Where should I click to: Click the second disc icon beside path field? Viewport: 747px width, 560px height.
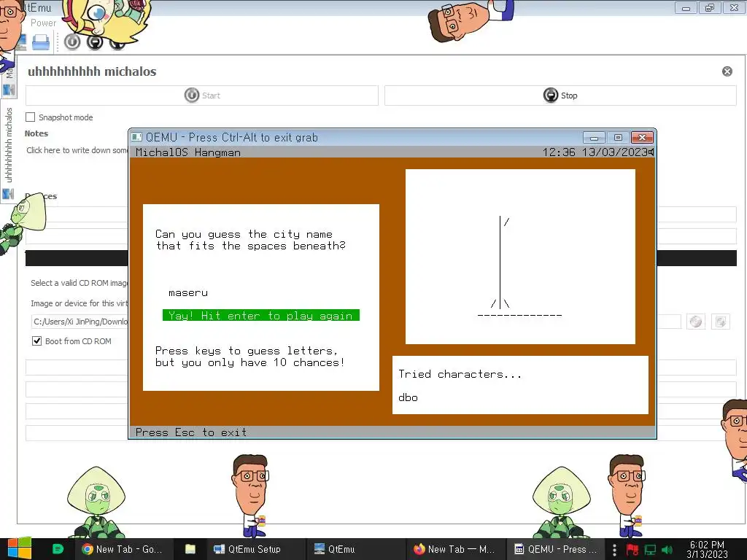pyautogui.click(x=720, y=322)
